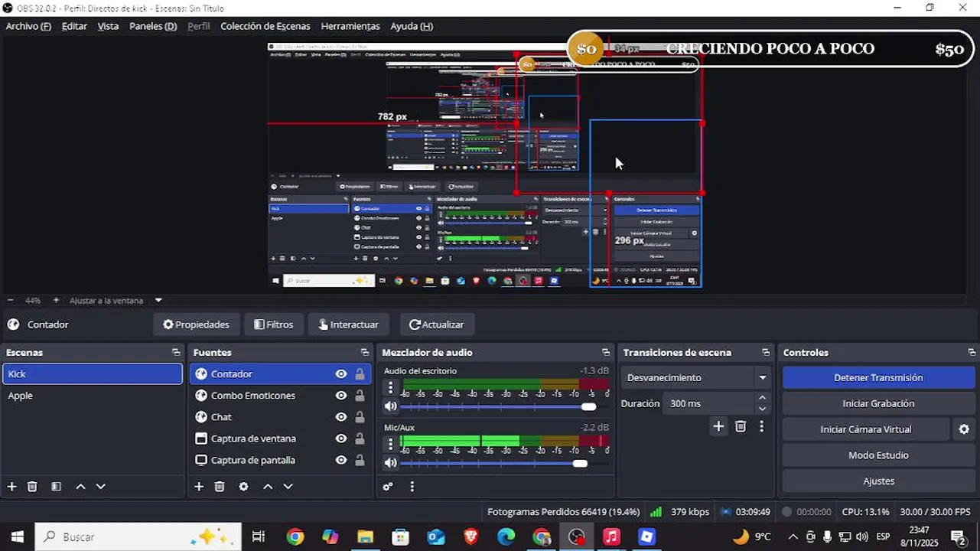Open Roblox icon in the taskbar
980x551 pixels.
point(647,537)
